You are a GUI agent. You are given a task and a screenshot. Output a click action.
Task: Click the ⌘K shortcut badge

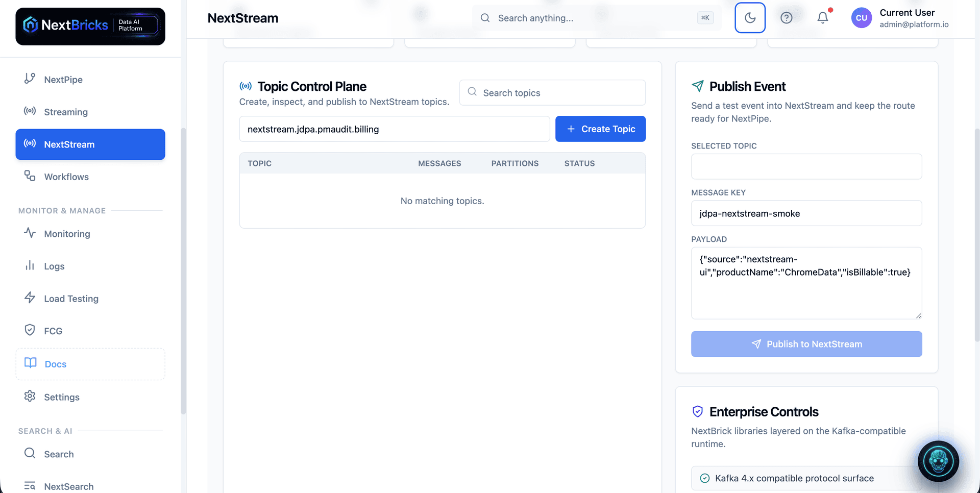(x=705, y=18)
